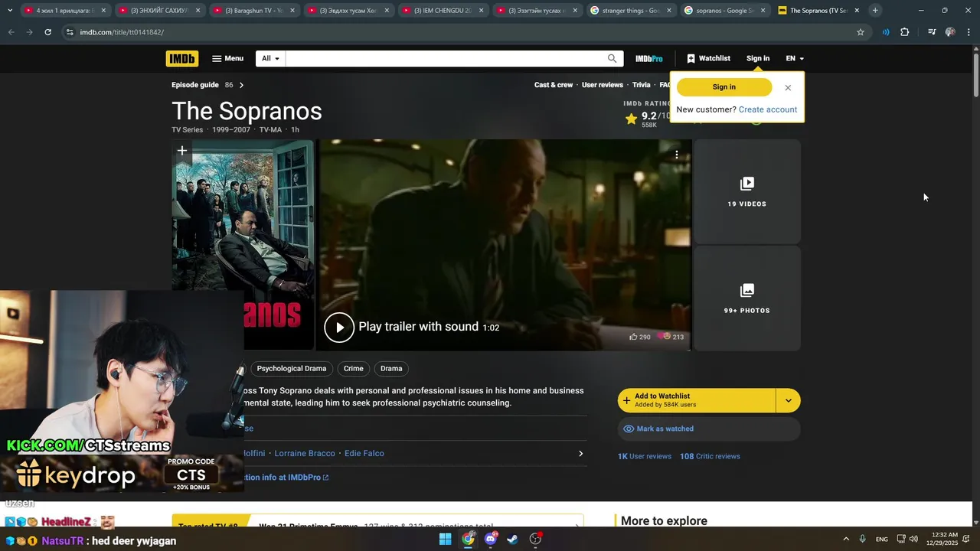Viewport: 980px width, 551px height.
Task: Switch to the stranger things Google tab
Action: coord(631,11)
